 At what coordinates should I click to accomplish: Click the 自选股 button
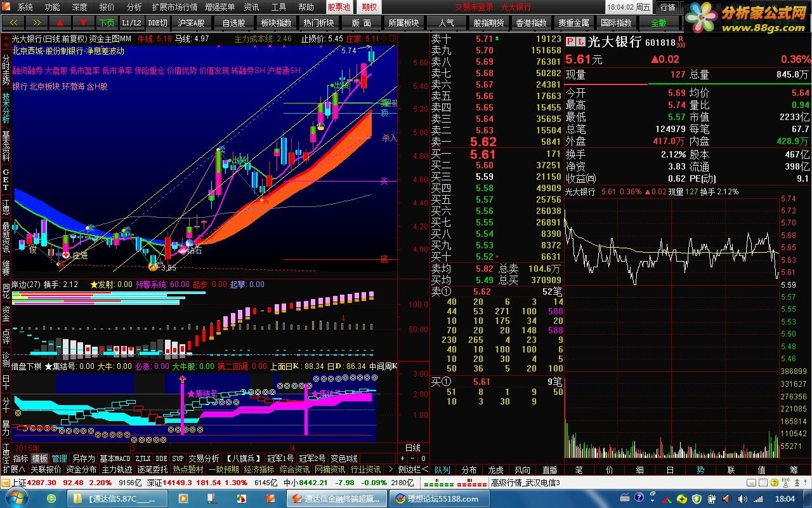[233, 22]
